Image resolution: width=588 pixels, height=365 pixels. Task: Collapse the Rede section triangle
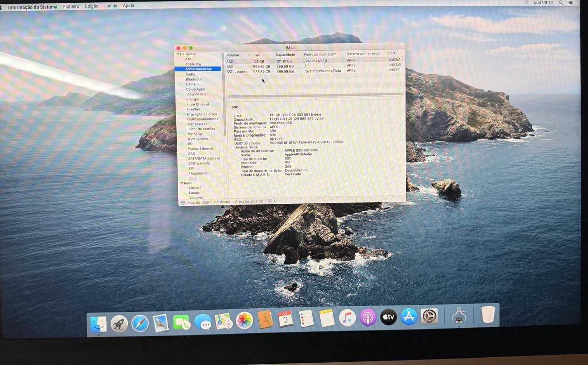pos(182,183)
